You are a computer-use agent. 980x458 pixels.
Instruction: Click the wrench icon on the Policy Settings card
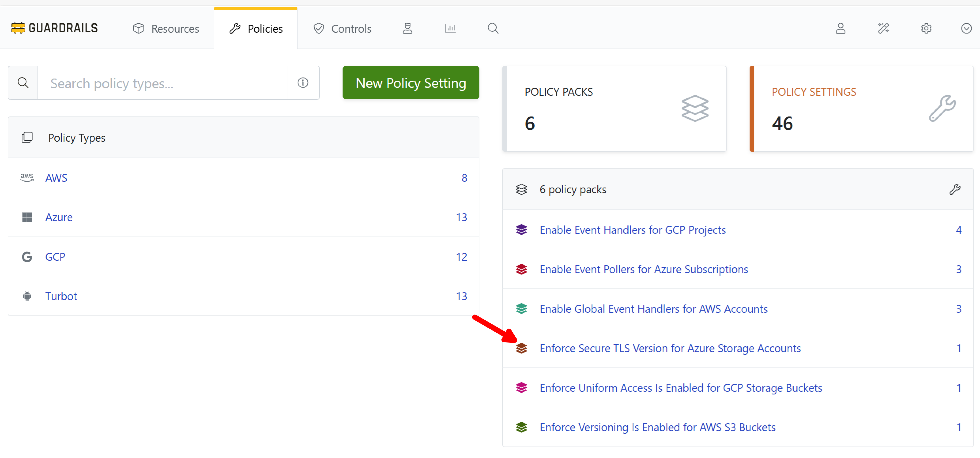(x=942, y=108)
